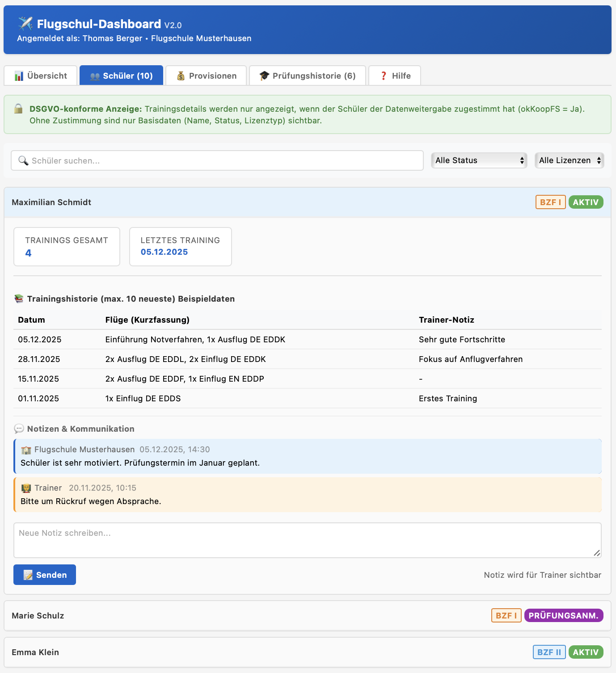Click the AKTIV badge for Maximilian Schmidt
The height and width of the screenshot is (673, 616).
tap(586, 202)
